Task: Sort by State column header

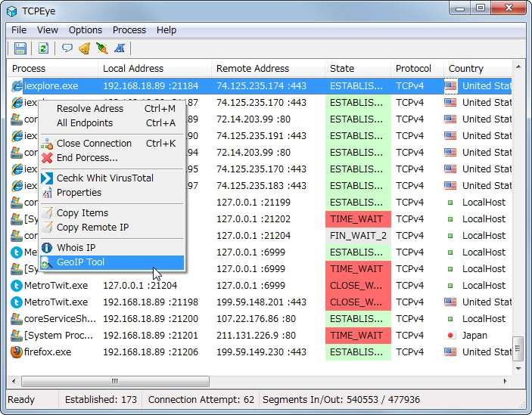Action: pyautogui.click(x=358, y=69)
